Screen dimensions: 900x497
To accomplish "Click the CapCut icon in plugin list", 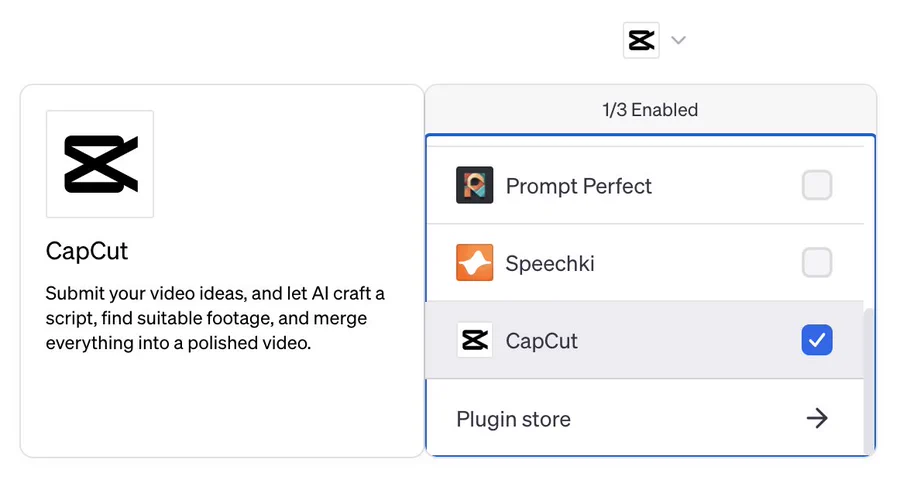I will pyautogui.click(x=474, y=340).
